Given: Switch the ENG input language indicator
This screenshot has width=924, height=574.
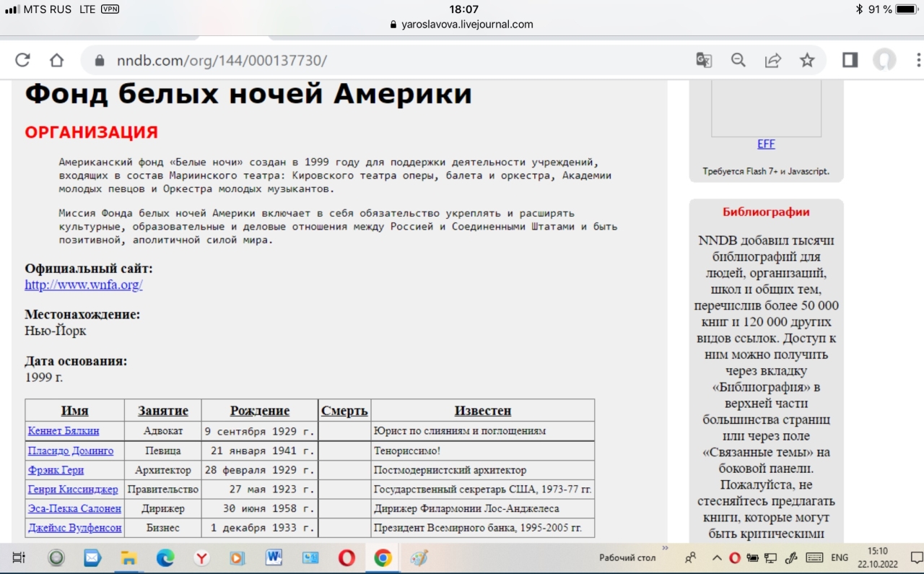Looking at the screenshot, I should click(x=840, y=557).
